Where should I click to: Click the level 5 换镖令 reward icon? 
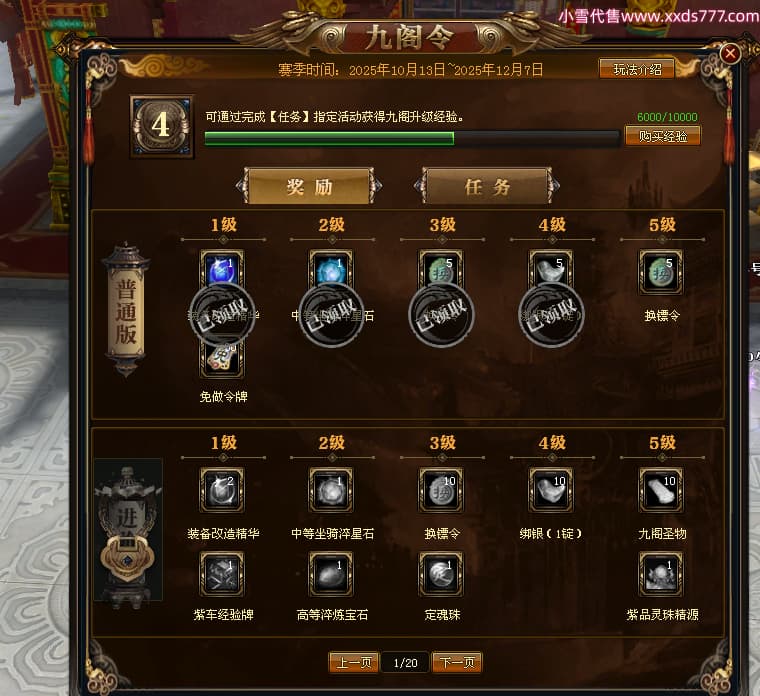point(661,272)
